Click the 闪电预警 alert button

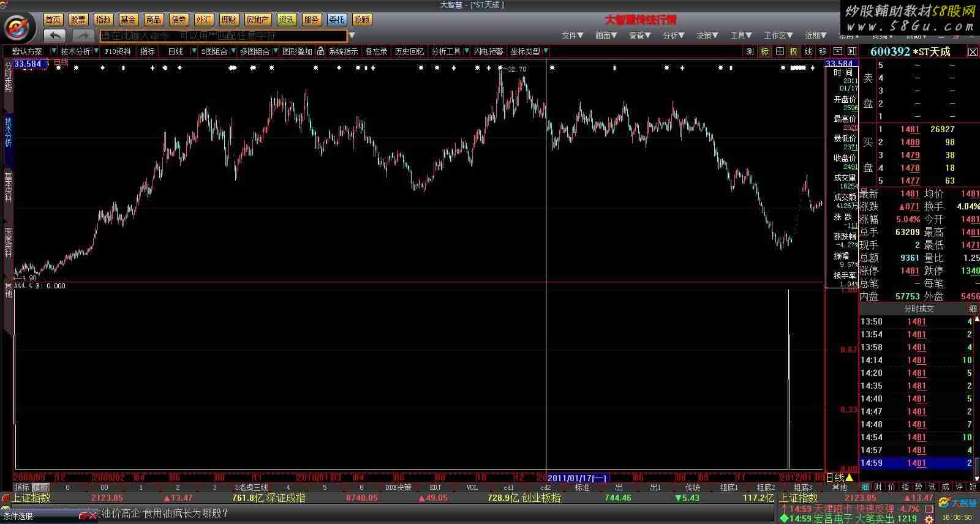point(488,51)
